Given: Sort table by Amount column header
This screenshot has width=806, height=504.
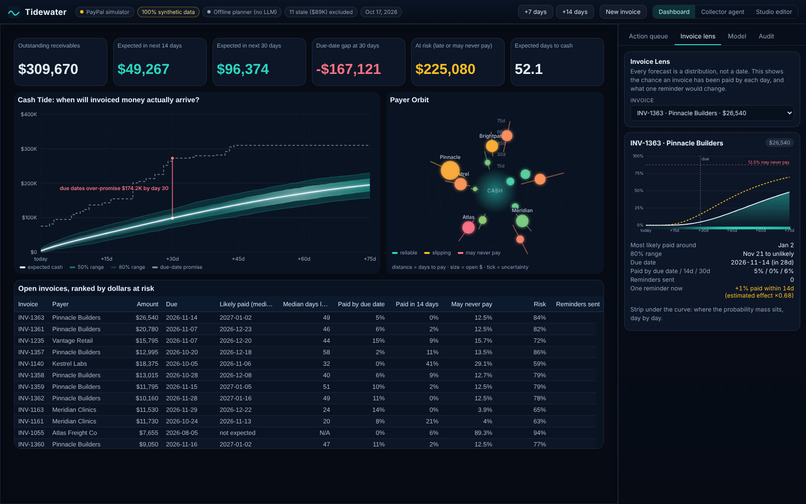Looking at the screenshot, I should click(x=148, y=304).
